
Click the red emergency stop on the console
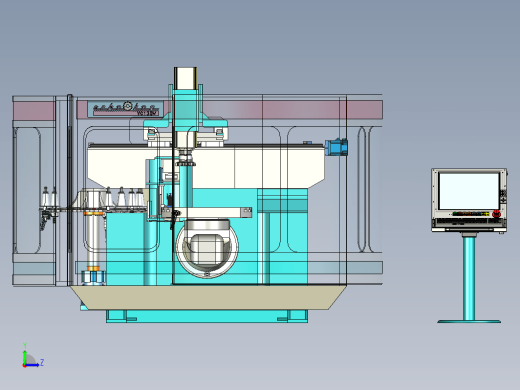[x=496, y=214]
